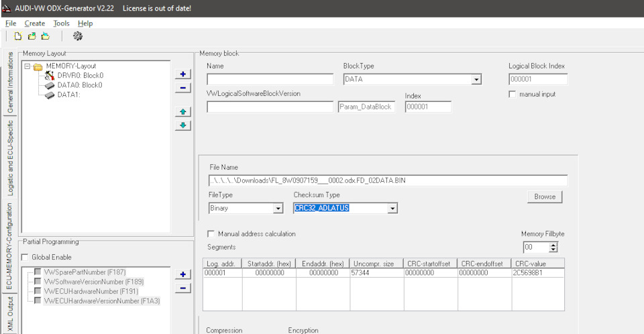Check VWECUHardwareNumber (F191) box

38,291
